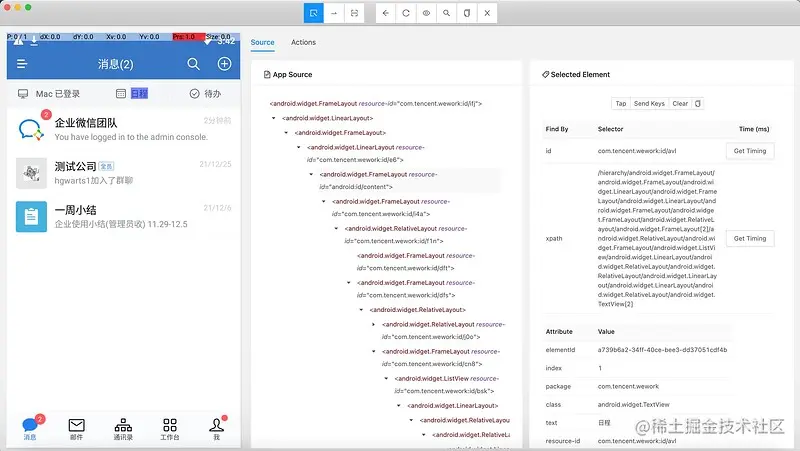Select the 测试公司 group avatar

31,173
